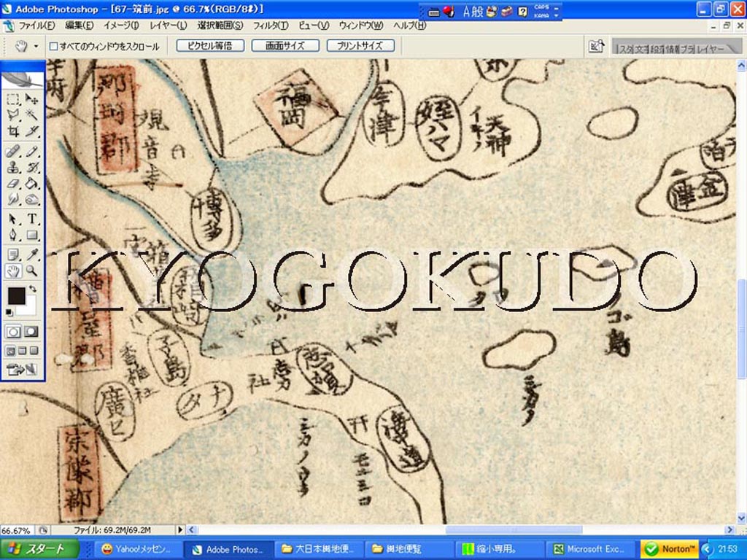Open the Windows スタート button
This screenshot has height=560, width=747.
[39, 549]
